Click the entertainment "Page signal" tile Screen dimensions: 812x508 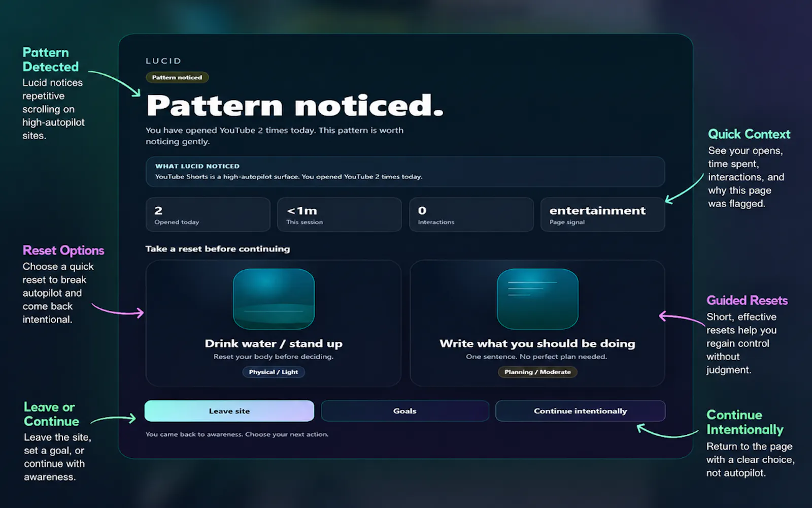603,214
